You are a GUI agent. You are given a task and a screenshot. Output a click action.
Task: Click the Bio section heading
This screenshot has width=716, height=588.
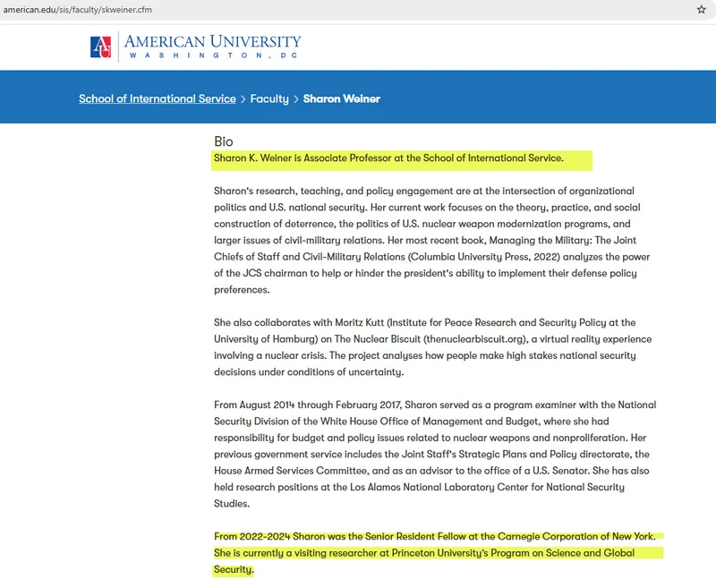[223, 141]
